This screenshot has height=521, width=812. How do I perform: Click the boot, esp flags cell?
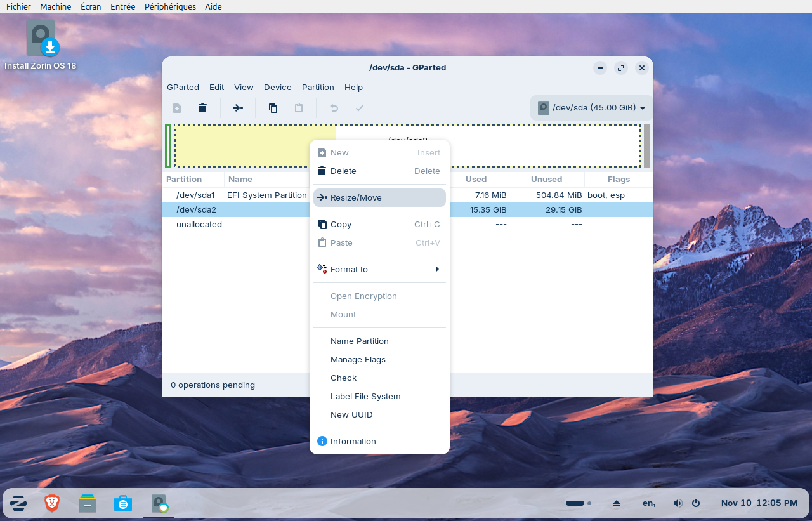point(606,195)
